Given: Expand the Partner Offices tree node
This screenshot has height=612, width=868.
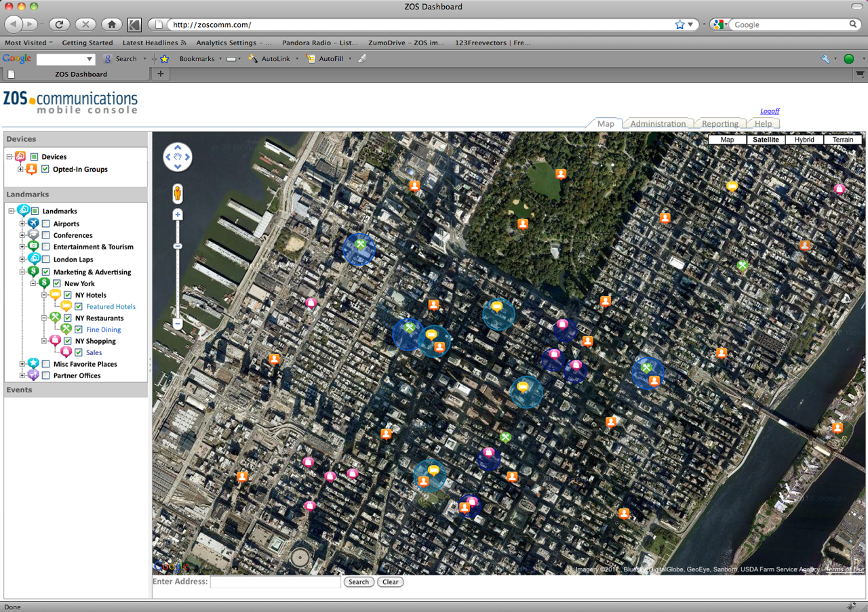Looking at the screenshot, I should tap(22, 375).
